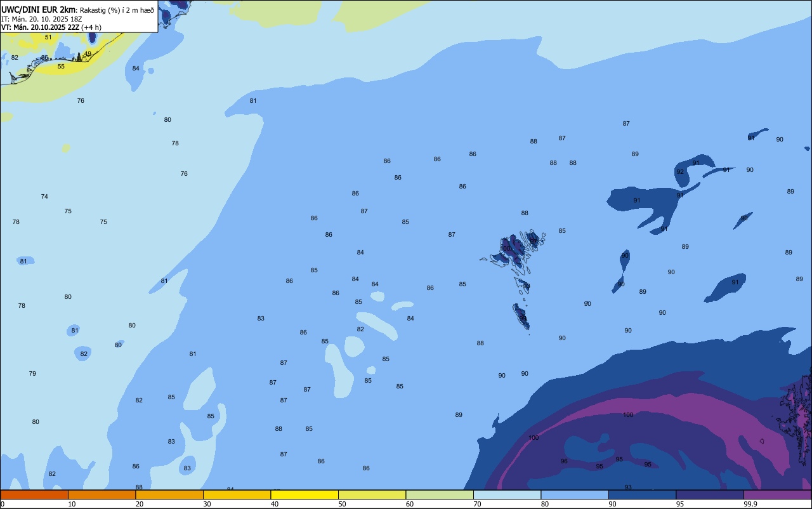The height and width of the screenshot is (509, 812).
Task: Click the '99.9' tick label on the legend
Action: point(750,504)
